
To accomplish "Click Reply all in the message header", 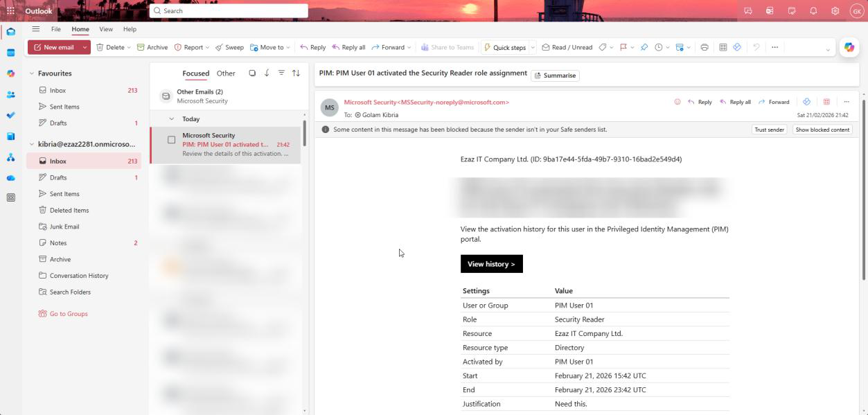I will coord(735,102).
